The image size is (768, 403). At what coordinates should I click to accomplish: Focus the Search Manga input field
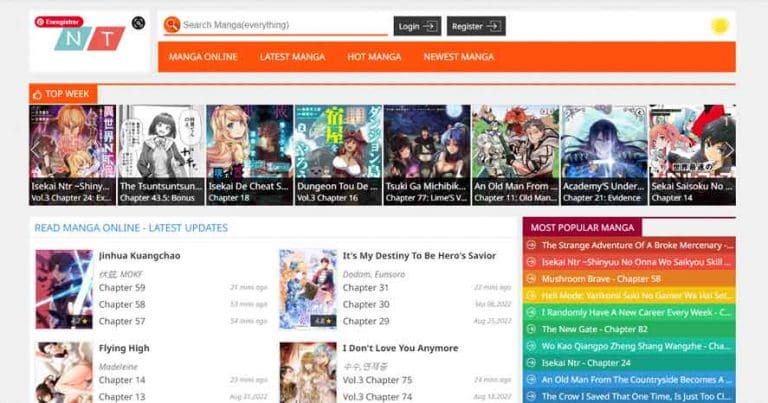tap(285, 25)
